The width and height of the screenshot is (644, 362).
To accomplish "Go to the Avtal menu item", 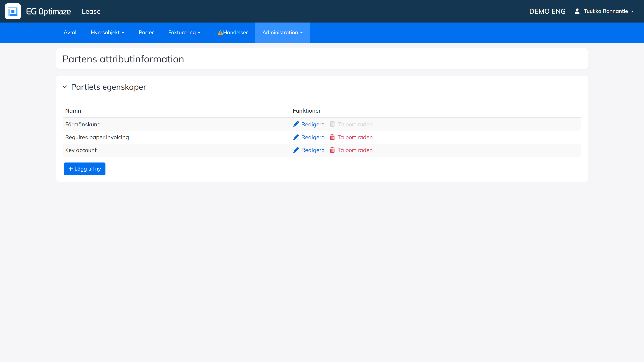I will pos(70,32).
